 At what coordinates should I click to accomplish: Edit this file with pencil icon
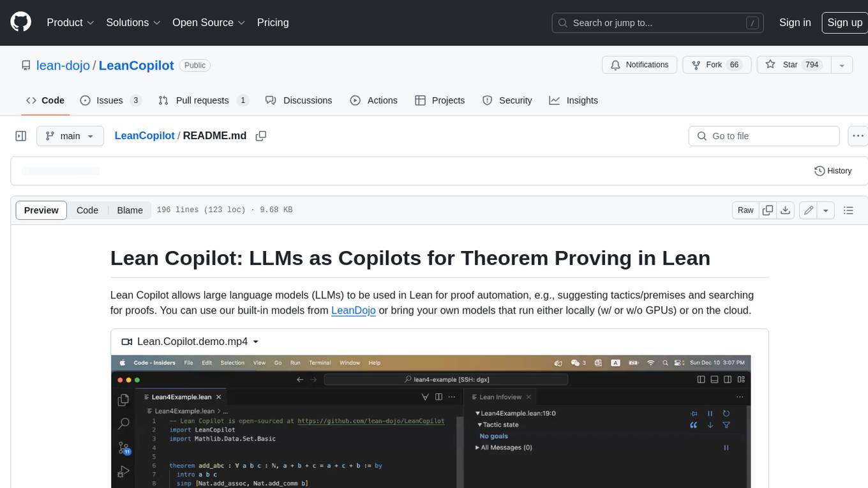point(809,210)
